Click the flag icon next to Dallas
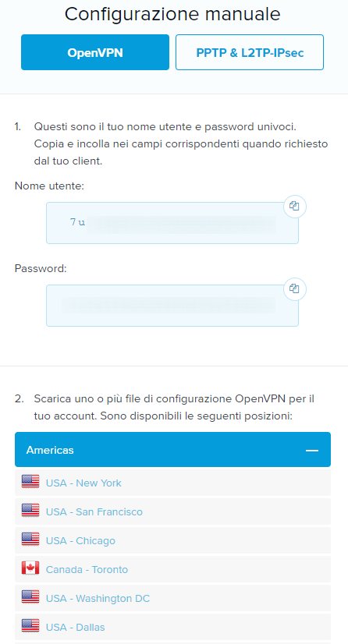The image size is (348, 644). (30, 625)
